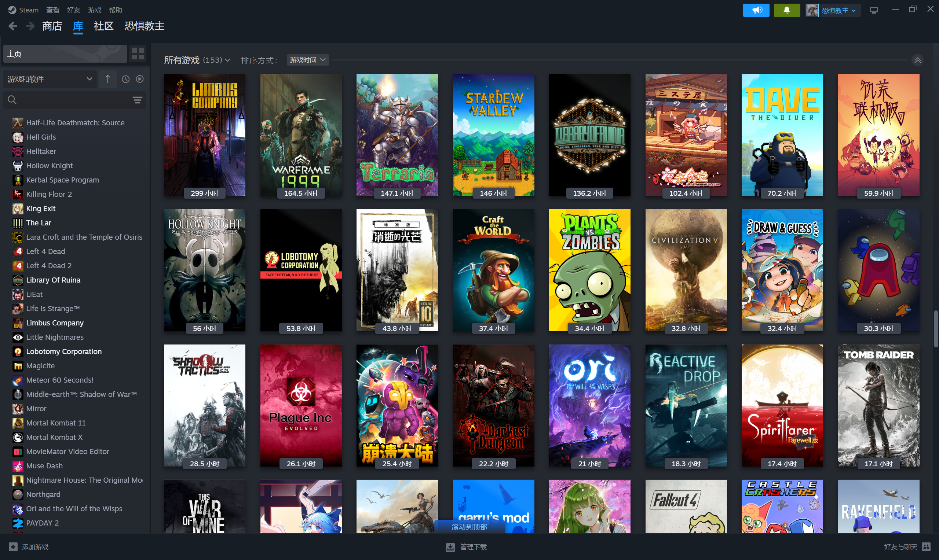
Task: Click the megaphone announcements icon
Action: click(756, 10)
